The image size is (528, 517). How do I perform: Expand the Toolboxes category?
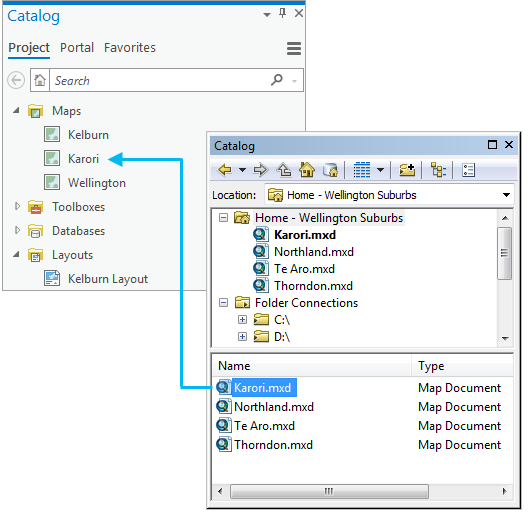pyautogui.click(x=17, y=206)
